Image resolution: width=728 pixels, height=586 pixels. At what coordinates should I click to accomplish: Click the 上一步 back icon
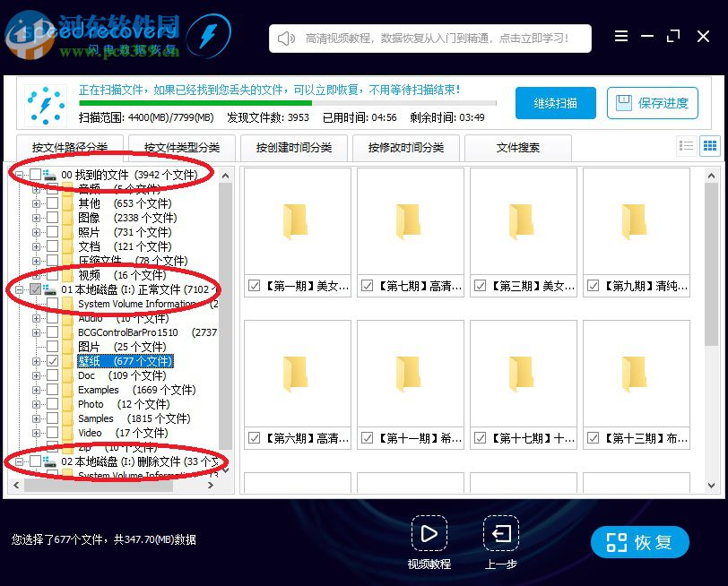(500, 530)
